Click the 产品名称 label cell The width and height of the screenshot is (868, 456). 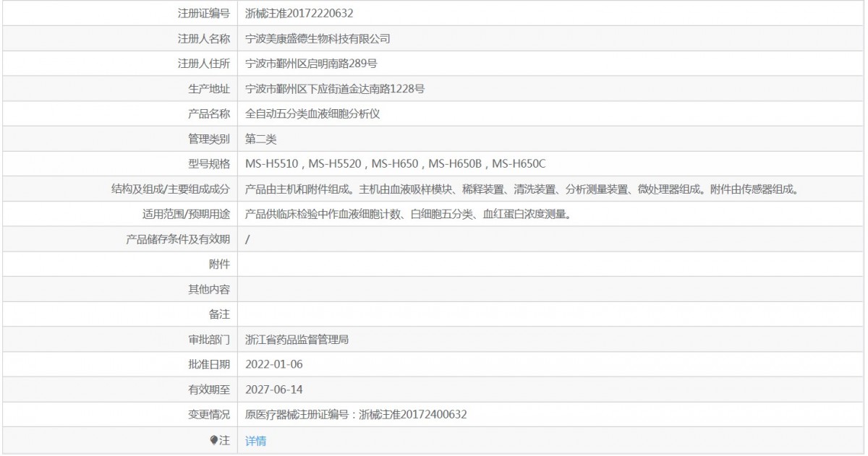[119, 114]
